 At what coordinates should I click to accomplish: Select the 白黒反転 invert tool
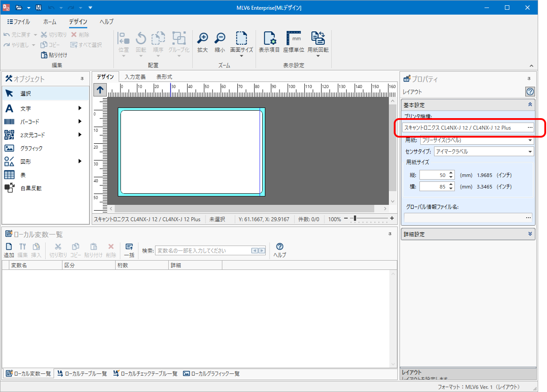pos(31,188)
